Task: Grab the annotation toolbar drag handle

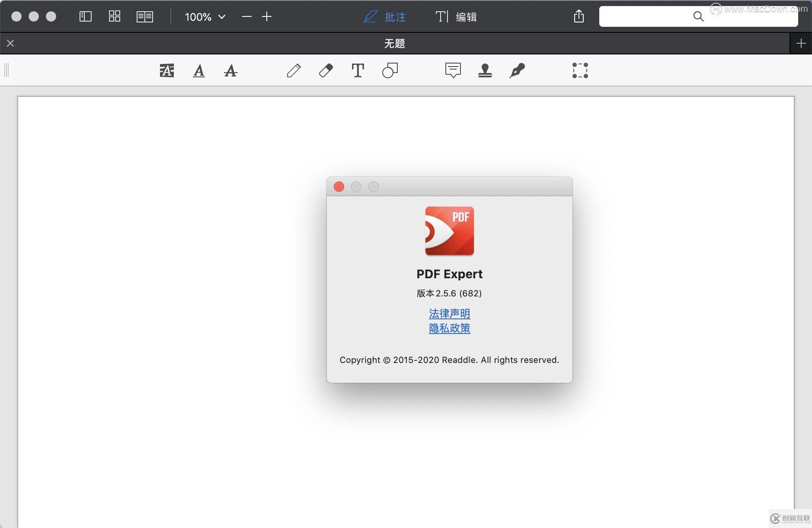Action: [6, 70]
